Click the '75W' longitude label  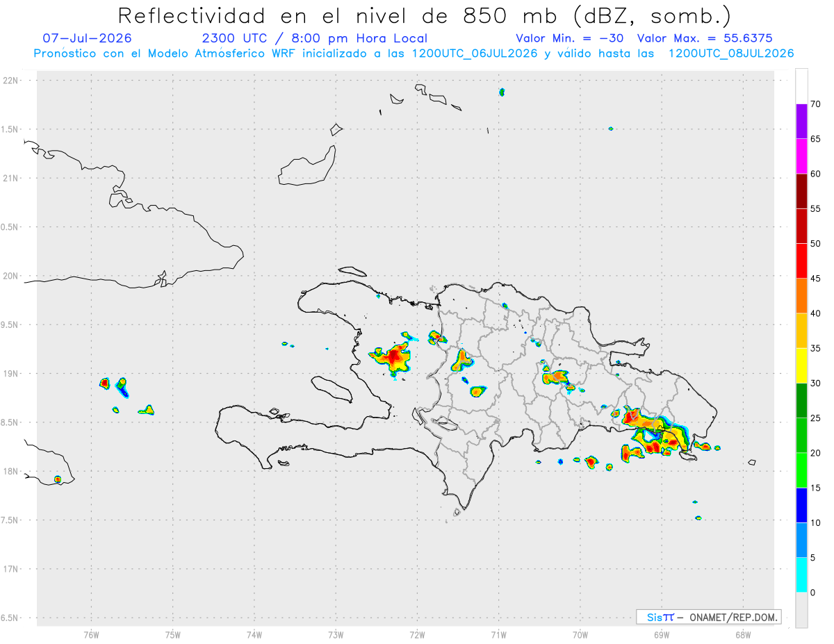(x=173, y=634)
